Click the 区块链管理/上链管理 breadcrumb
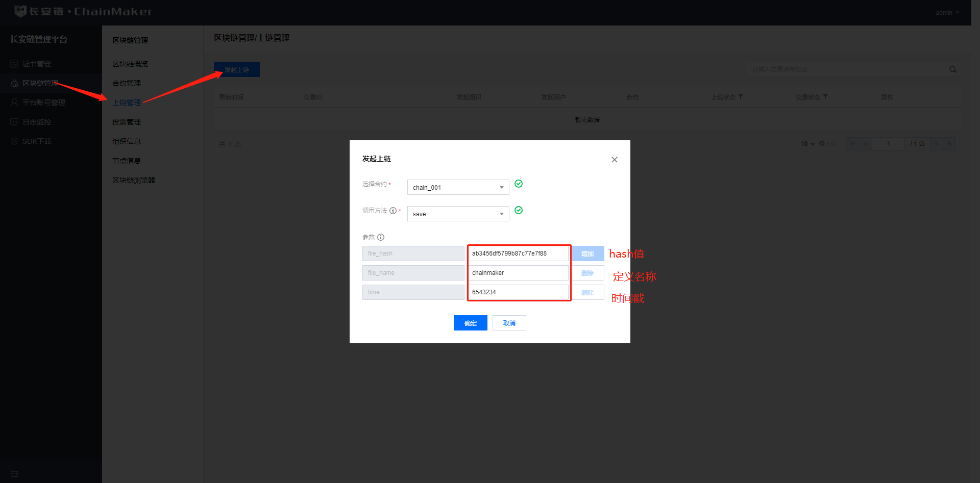The image size is (980, 483). [252, 38]
